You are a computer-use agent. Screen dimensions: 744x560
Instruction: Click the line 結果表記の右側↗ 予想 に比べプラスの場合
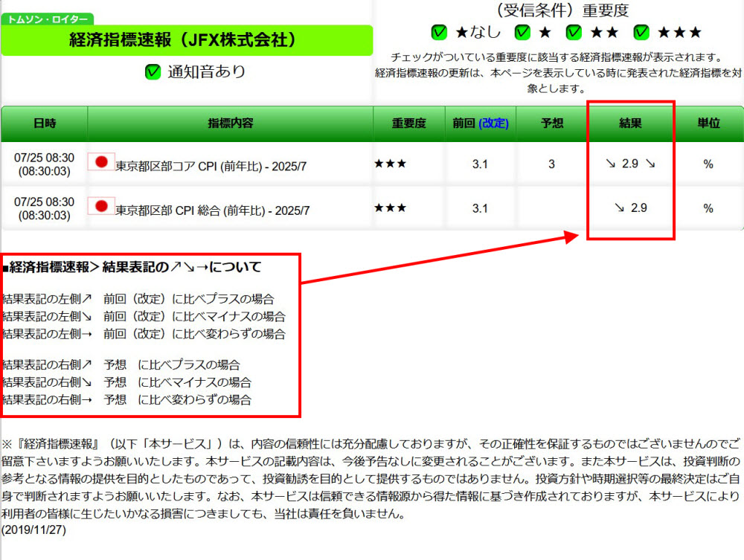click(121, 364)
